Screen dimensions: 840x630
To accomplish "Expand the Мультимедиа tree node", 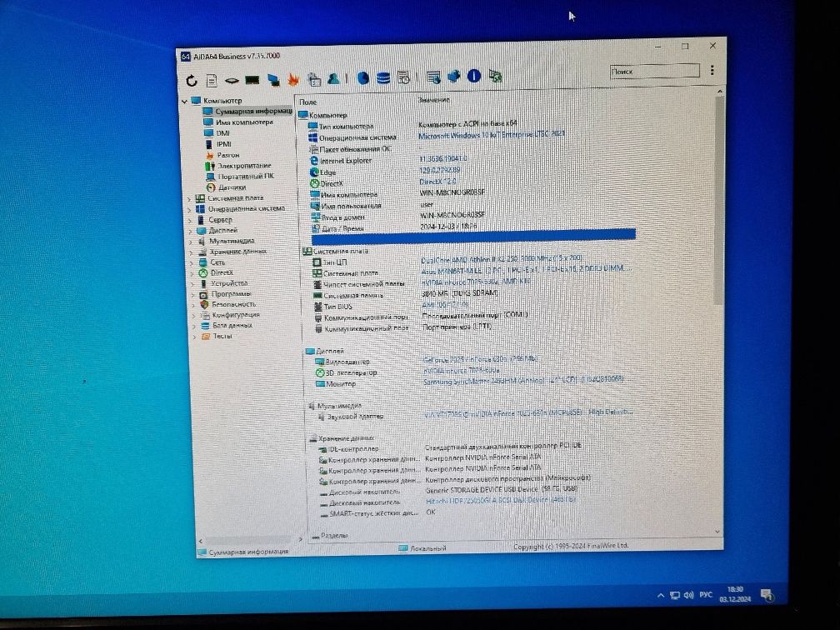I will [x=192, y=242].
